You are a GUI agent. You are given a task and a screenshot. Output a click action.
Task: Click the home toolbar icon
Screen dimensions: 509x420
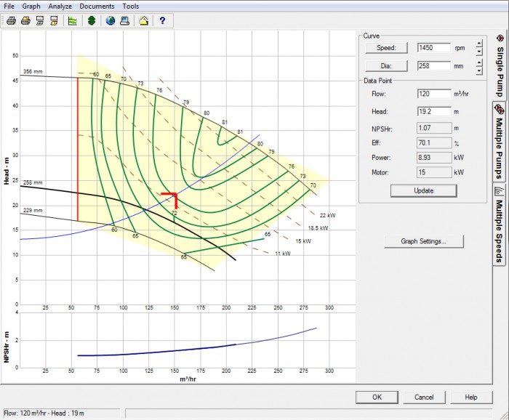[x=144, y=21]
